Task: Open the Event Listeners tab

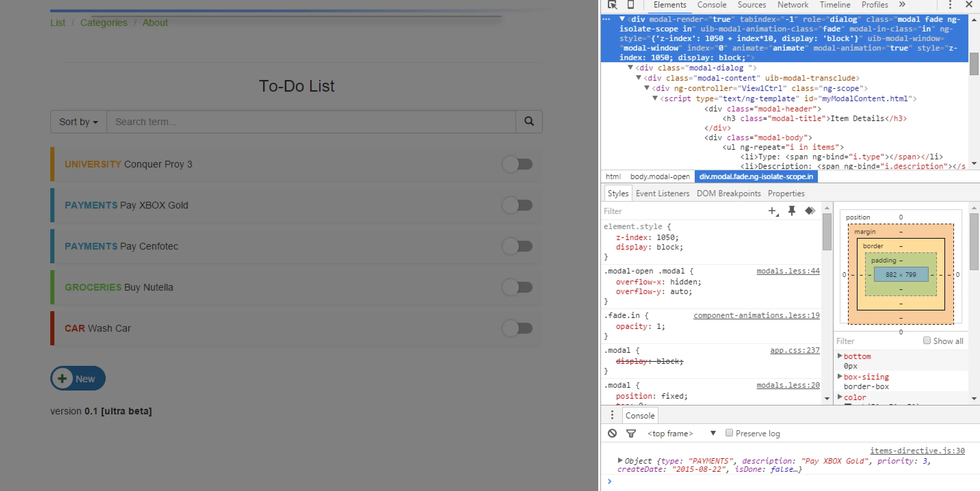Action: [662, 193]
